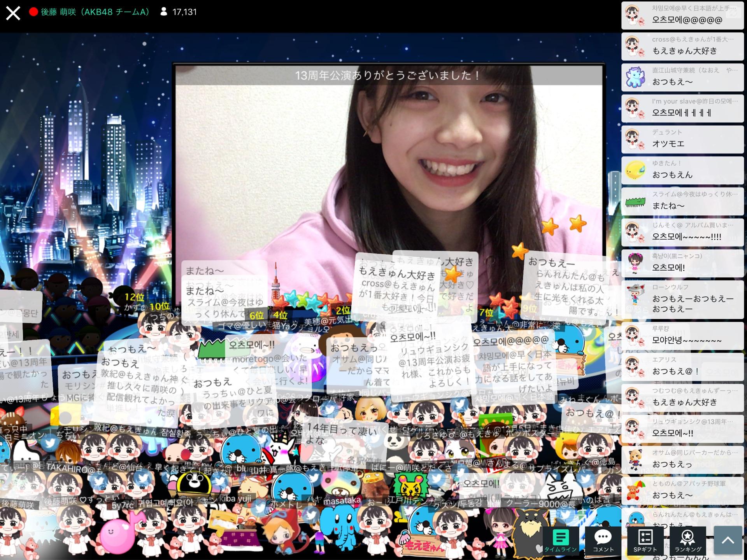
Task: Select comment '오츠모에ㅔㅔㅔㅔ' from I'm your slave
Action: tap(682, 108)
